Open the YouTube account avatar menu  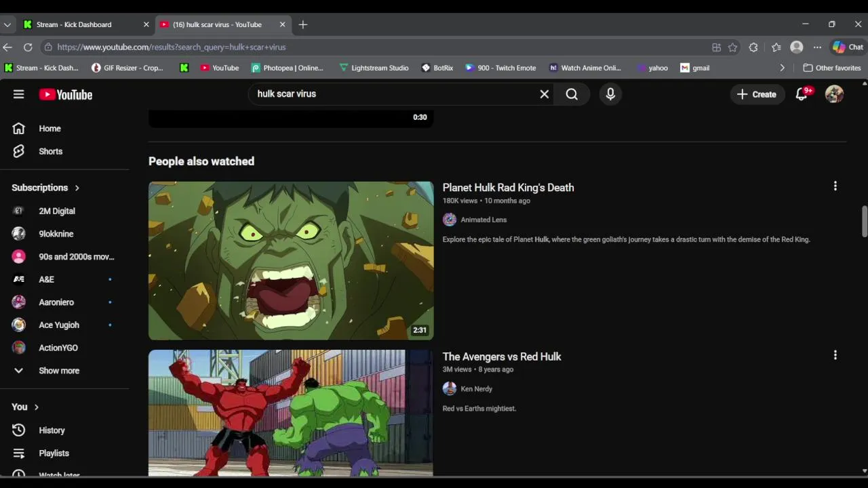(x=834, y=94)
